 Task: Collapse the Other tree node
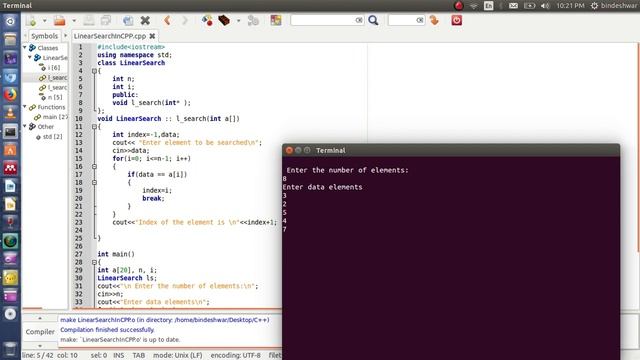coord(24,127)
